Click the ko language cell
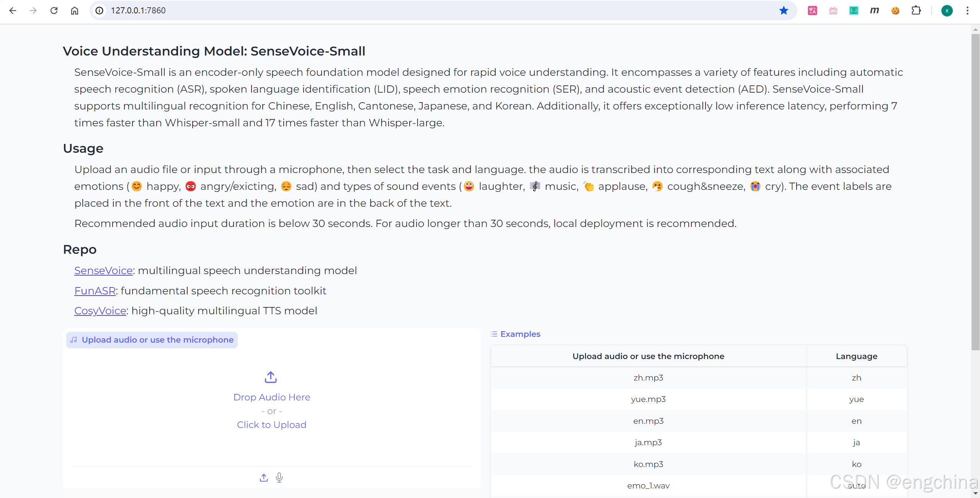This screenshot has height=498, width=980. pos(857,464)
